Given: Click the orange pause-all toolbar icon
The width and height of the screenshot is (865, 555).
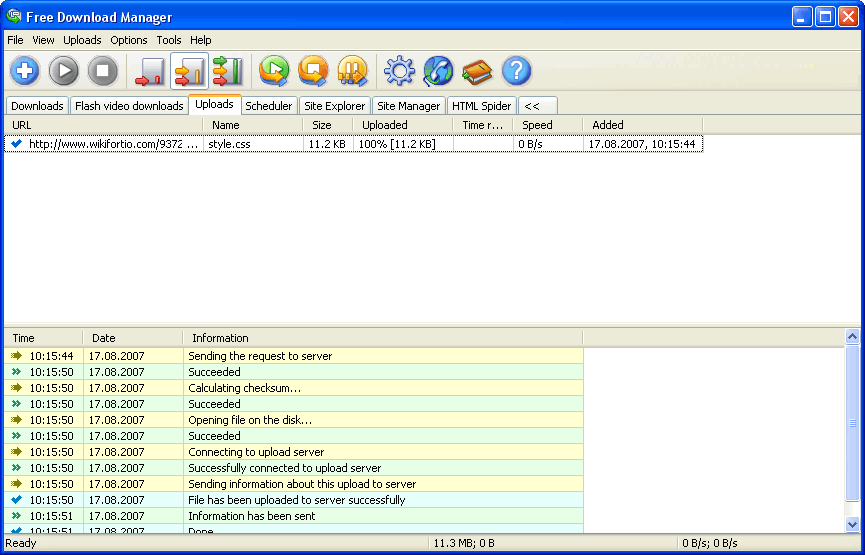Looking at the screenshot, I should 352,71.
